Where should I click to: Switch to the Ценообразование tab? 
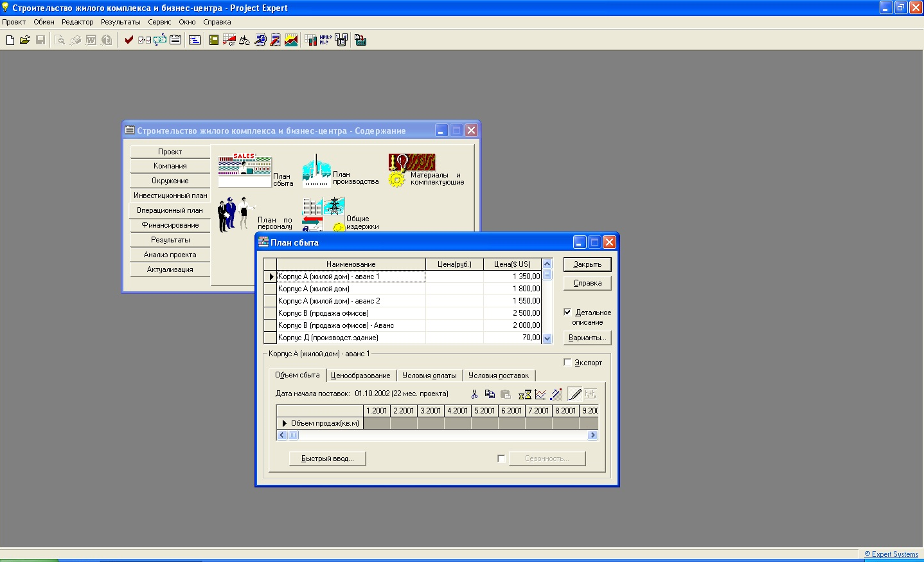pos(360,376)
